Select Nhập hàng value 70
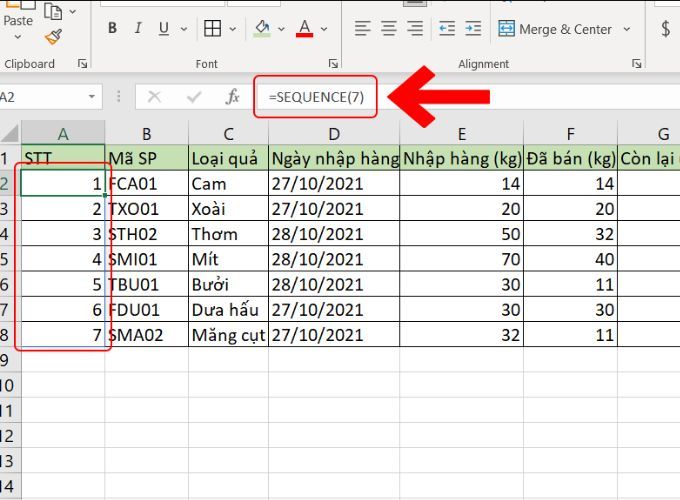The image size is (680, 500). click(462, 259)
